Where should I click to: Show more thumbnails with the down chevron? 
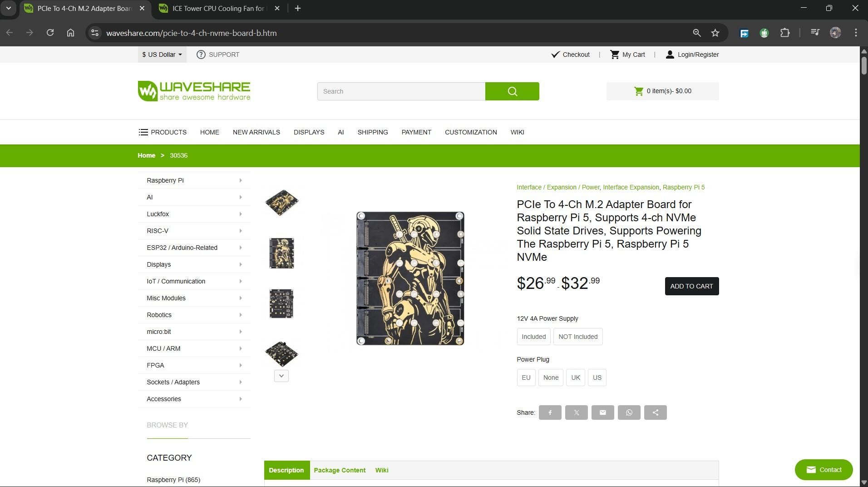tap(281, 376)
